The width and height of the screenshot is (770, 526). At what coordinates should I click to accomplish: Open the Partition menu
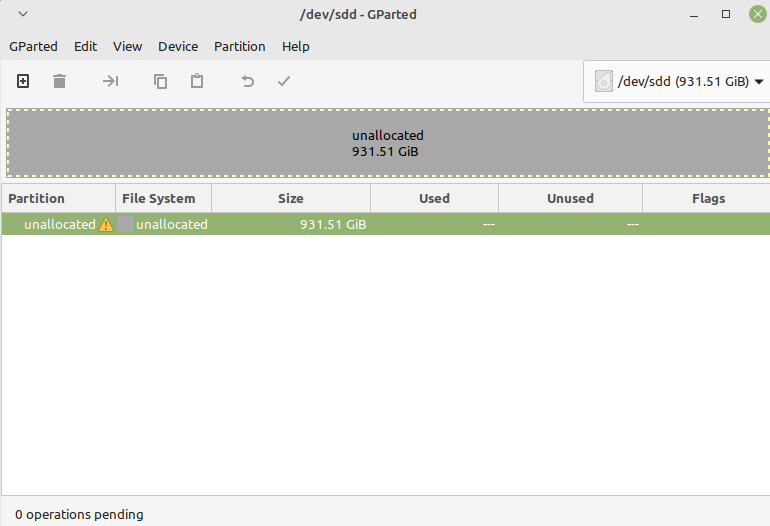[239, 46]
